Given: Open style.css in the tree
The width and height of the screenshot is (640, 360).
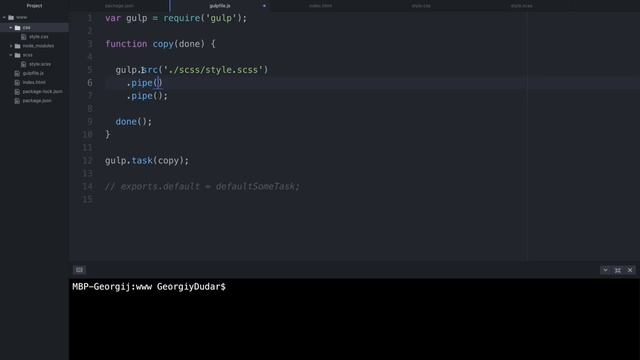Looking at the screenshot, I should (38, 37).
